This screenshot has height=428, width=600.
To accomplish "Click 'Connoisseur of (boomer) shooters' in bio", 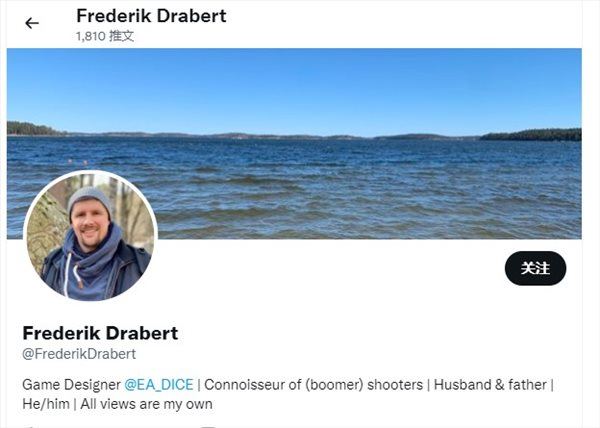I will [x=313, y=384].
